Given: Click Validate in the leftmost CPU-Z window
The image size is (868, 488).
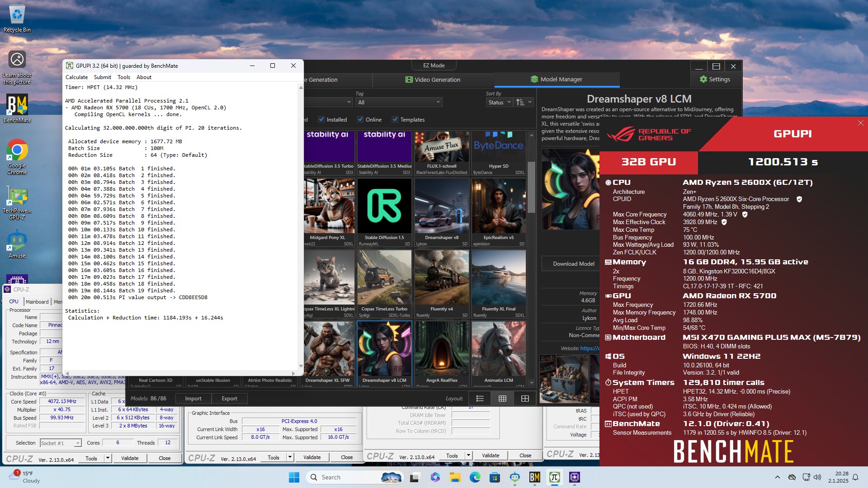Looking at the screenshot, I should click(x=130, y=458).
